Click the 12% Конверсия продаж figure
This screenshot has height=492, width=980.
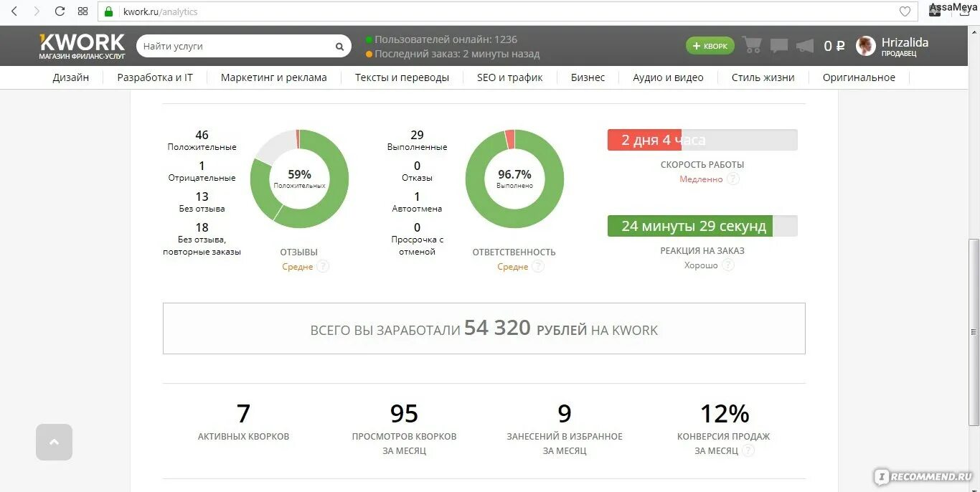(725, 429)
